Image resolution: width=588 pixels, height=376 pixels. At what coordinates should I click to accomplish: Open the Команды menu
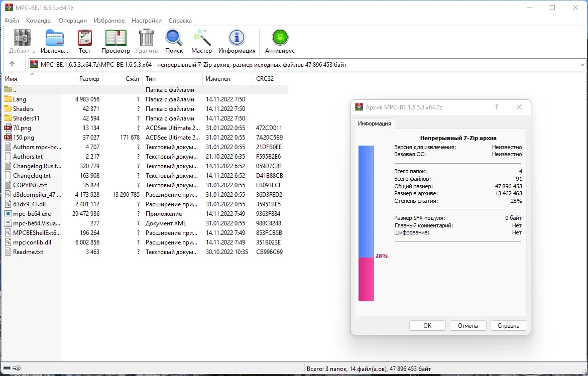coord(39,21)
